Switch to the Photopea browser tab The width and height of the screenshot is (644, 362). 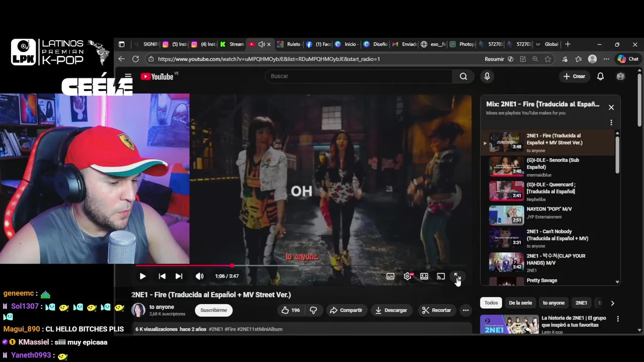pos(462,44)
